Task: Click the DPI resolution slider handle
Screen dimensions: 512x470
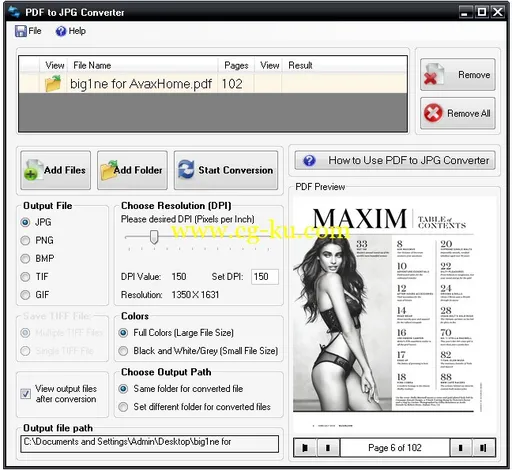Action: 154,237
